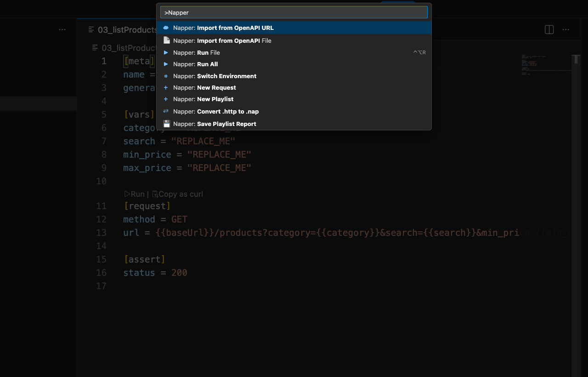Click the [request] section header
Image resolution: width=588 pixels, height=377 pixels.
[147, 206]
